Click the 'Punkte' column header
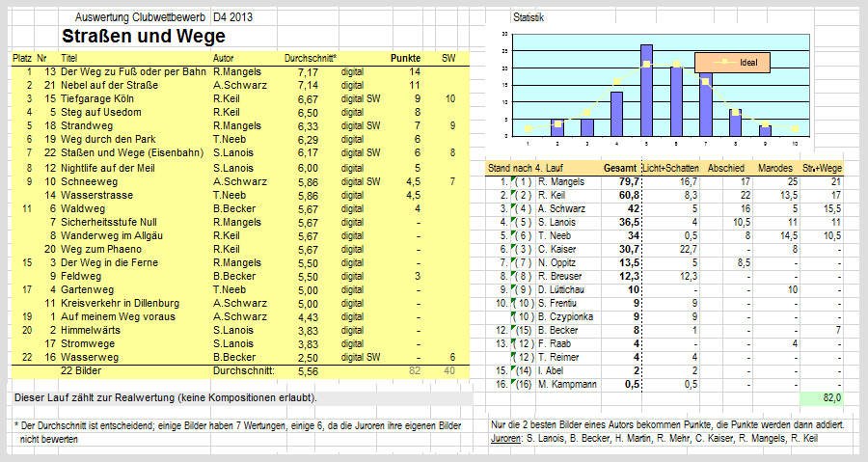This screenshot has width=868, height=462. (x=405, y=59)
